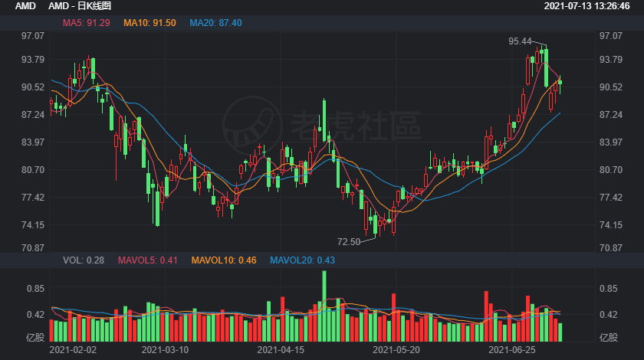
Task: Click the right axis 80.70 price label
Action: (611, 169)
